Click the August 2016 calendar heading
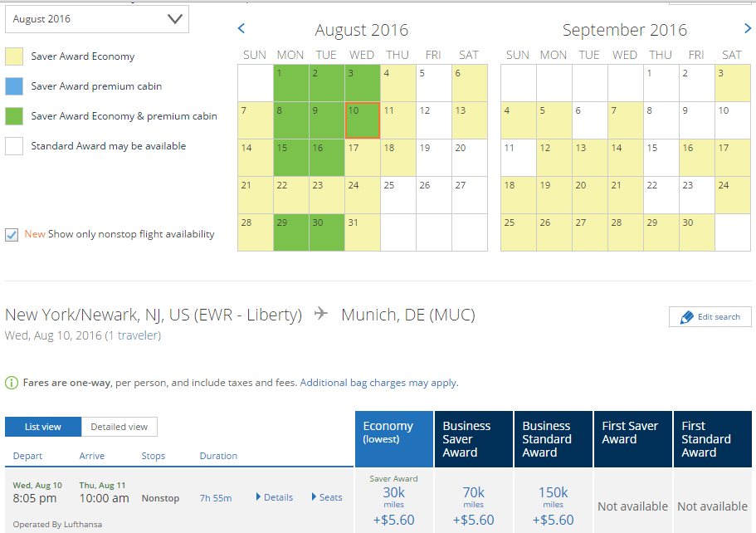The image size is (756, 533). (x=362, y=30)
